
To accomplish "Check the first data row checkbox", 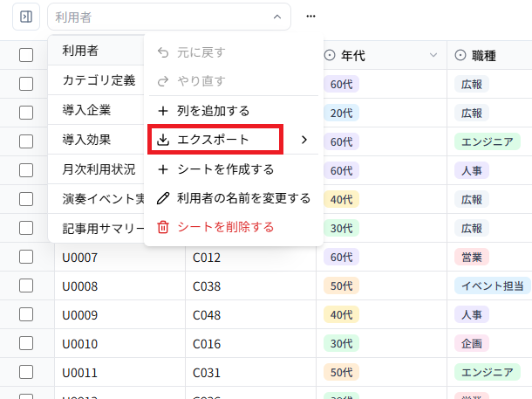I will point(26,84).
